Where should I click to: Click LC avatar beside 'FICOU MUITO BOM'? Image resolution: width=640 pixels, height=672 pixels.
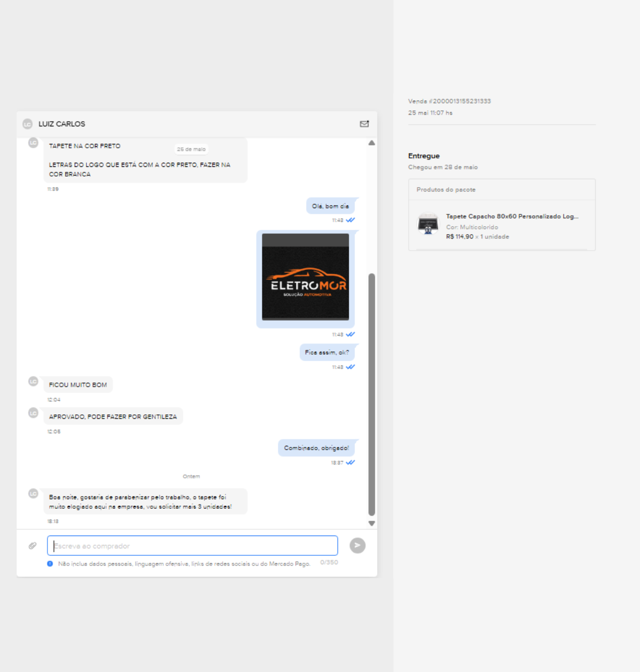click(x=33, y=381)
